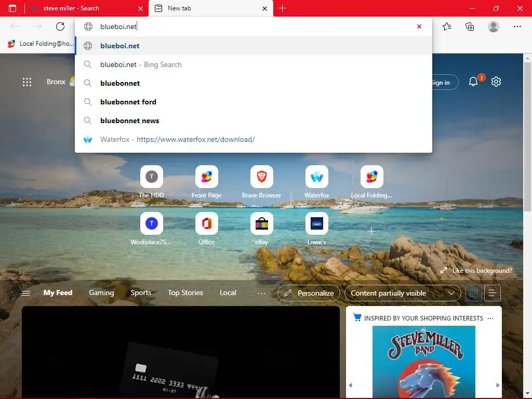Open the Local Folding@home bookmark
The width and height of the screenshot is (532, 399).
tap(41, 44)
